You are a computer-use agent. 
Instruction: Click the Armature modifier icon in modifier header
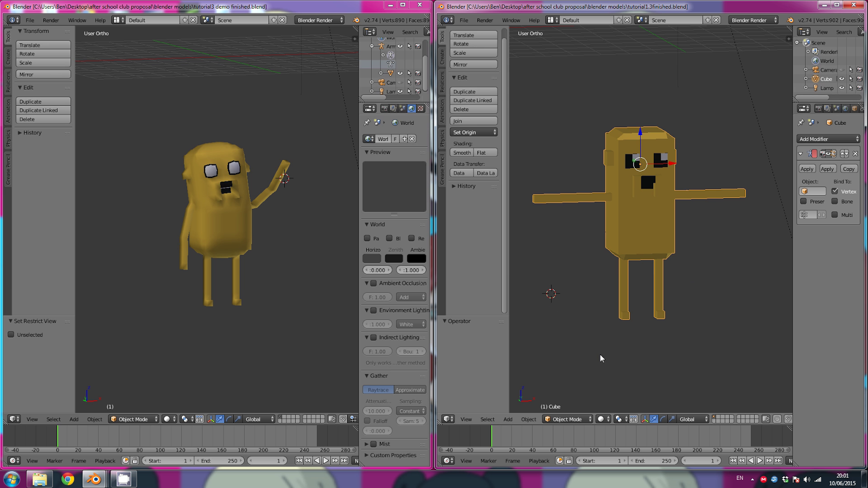tap(810, 153)
